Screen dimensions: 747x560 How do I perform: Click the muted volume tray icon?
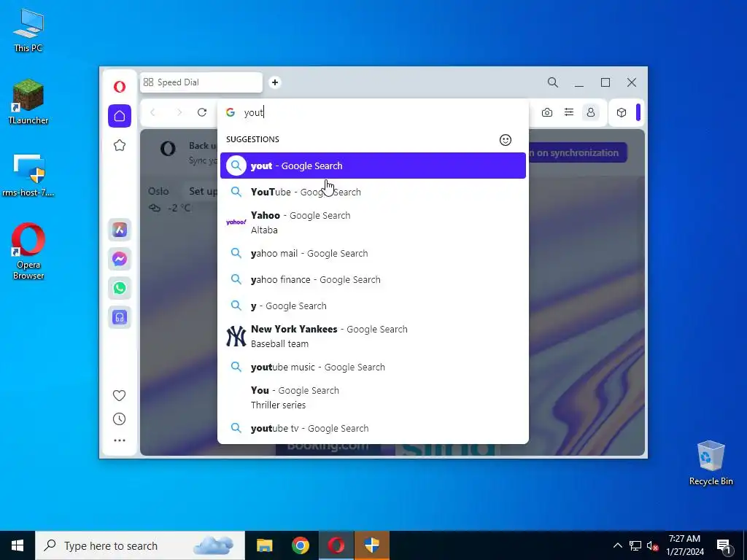(653, 545)
